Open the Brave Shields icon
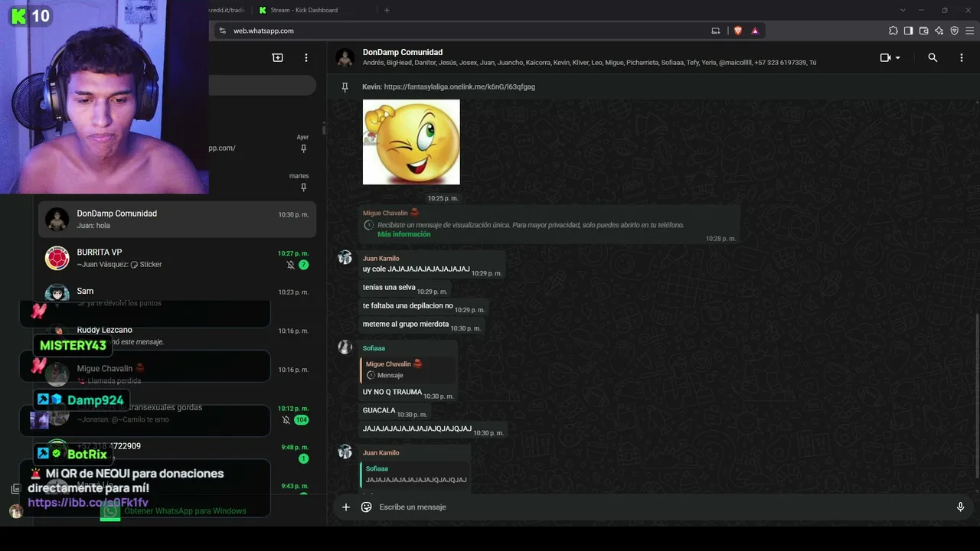980x551 pixels. [x=738, y=31]
